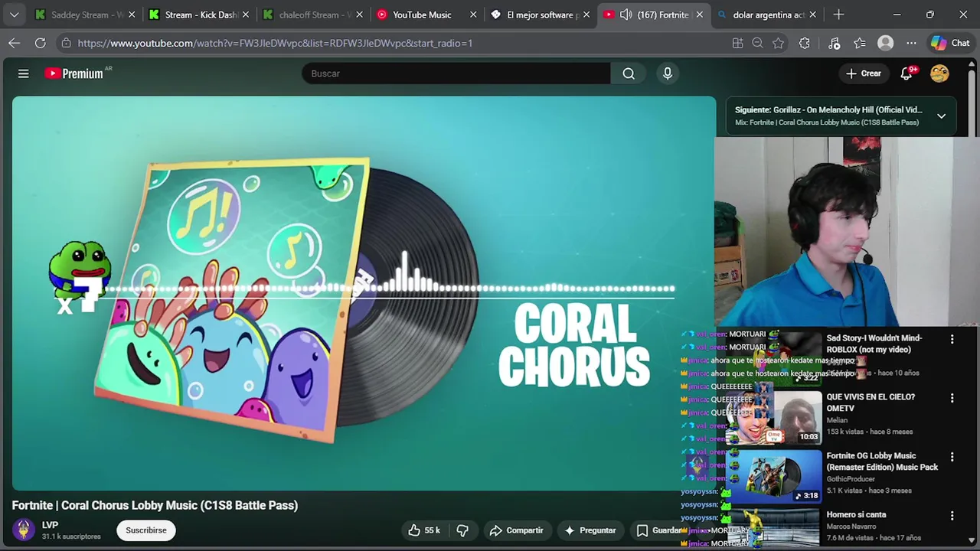The image size is (980, 551).
Task: Open the 3:18 Fortnite OG Lobby thumbnail
Action: 774,476
